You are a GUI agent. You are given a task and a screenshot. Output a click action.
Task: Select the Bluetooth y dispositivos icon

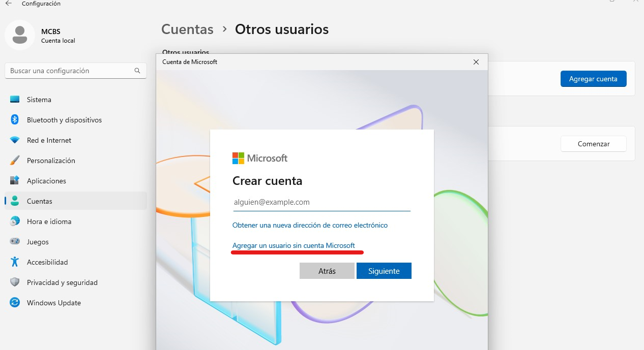(x=15, y=120)
